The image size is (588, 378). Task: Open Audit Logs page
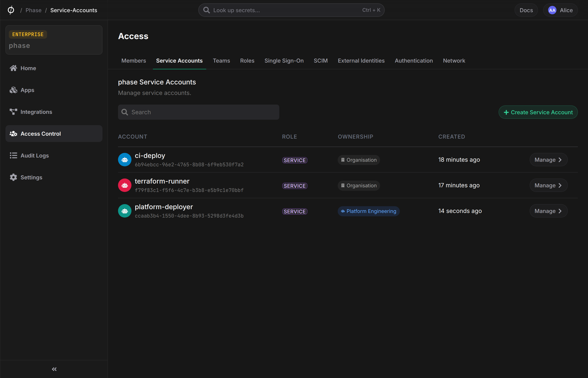click(x=54, y=156)
